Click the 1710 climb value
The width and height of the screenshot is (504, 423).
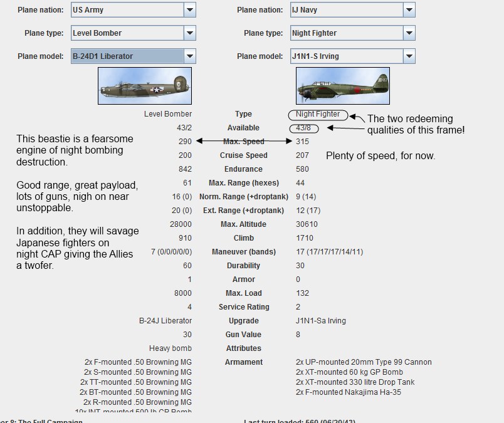coord(305,238)
